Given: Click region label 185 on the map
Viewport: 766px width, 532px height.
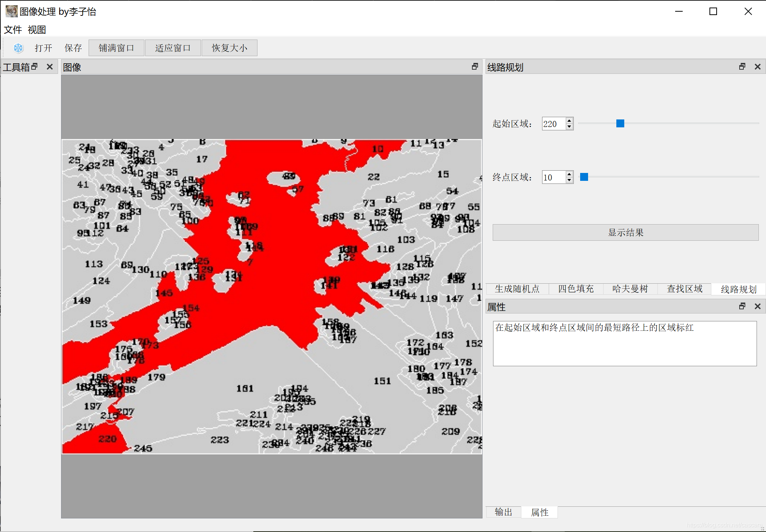Looking at the screenshot, I should pyautogui.click(x=435, y=390).
